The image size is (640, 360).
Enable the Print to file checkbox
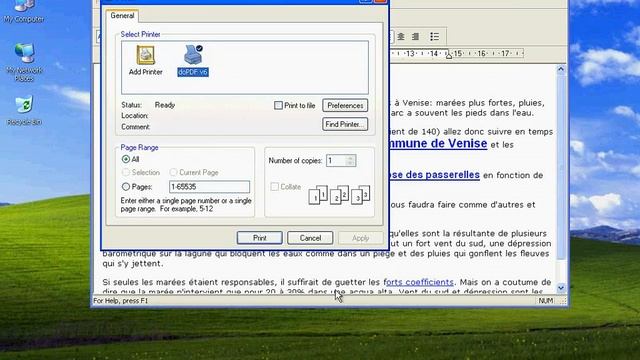278,105
